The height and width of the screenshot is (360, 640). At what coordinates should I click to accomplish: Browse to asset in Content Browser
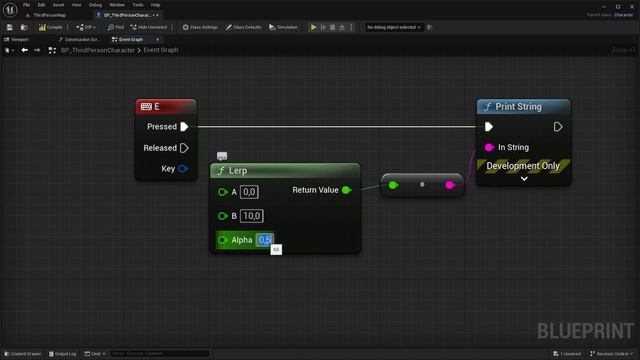(x=24, y=27)
